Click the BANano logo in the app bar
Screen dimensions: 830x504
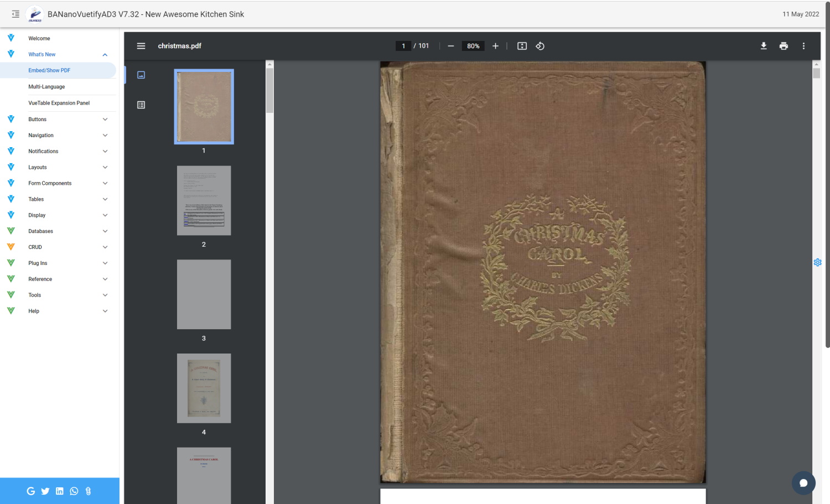click(34, 14)
